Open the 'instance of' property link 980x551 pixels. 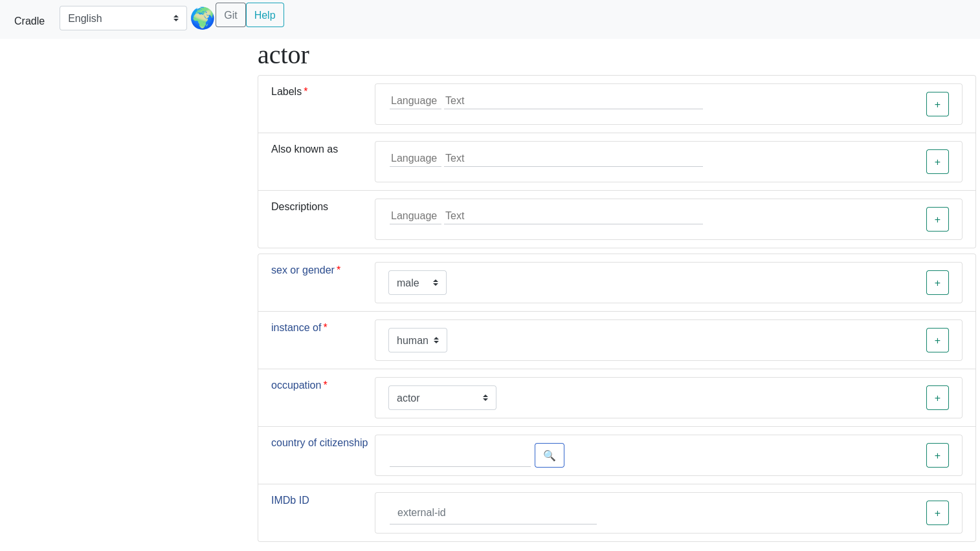(296, 327)
